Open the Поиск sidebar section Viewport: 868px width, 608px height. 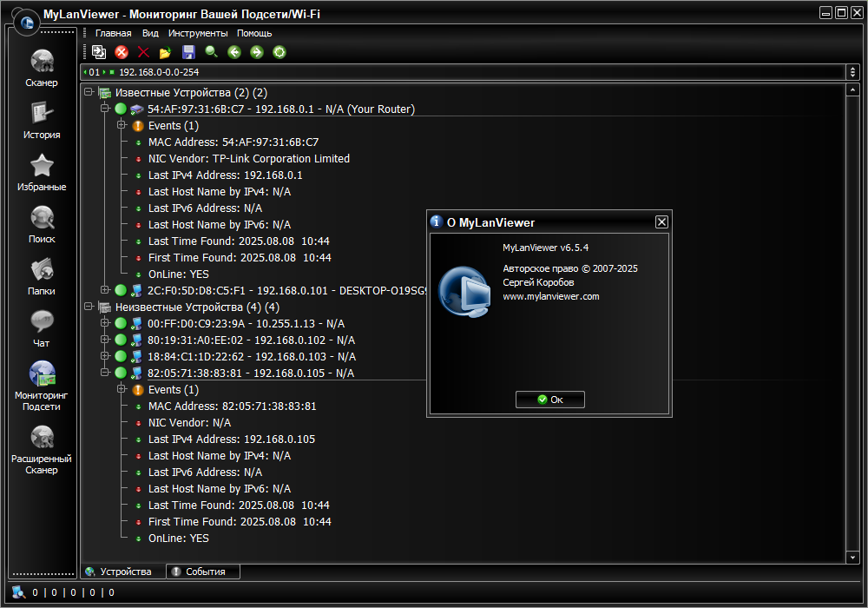[x=42, y=224]
